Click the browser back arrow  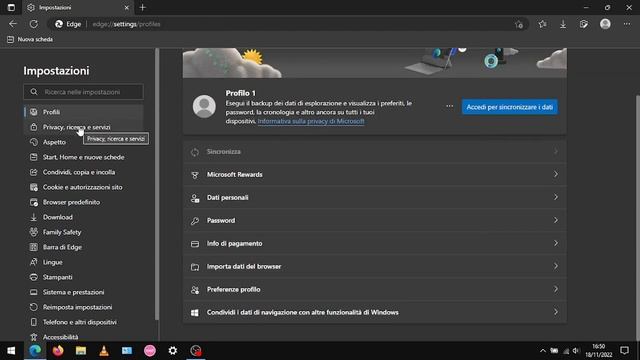point(13,24)
